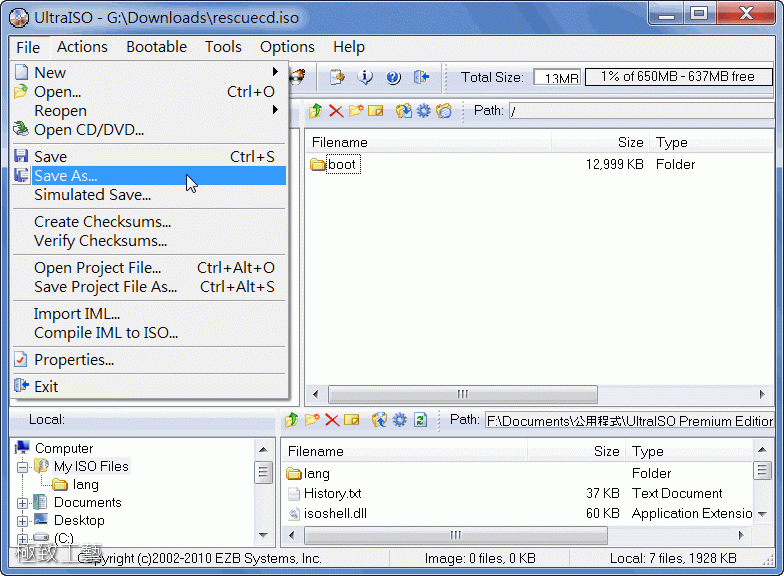The image size is (784, 576).
Task: Expand the (C:) drive tree node
Action: pyautogui.click(x=22, y=538)
